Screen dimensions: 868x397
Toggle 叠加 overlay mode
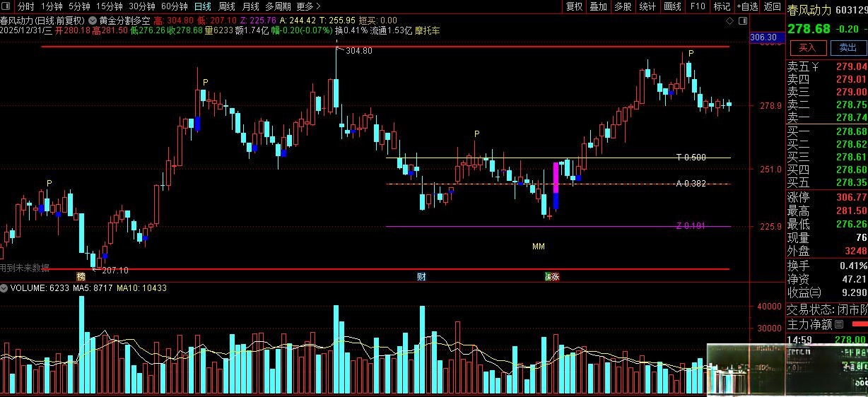(598, 6)
